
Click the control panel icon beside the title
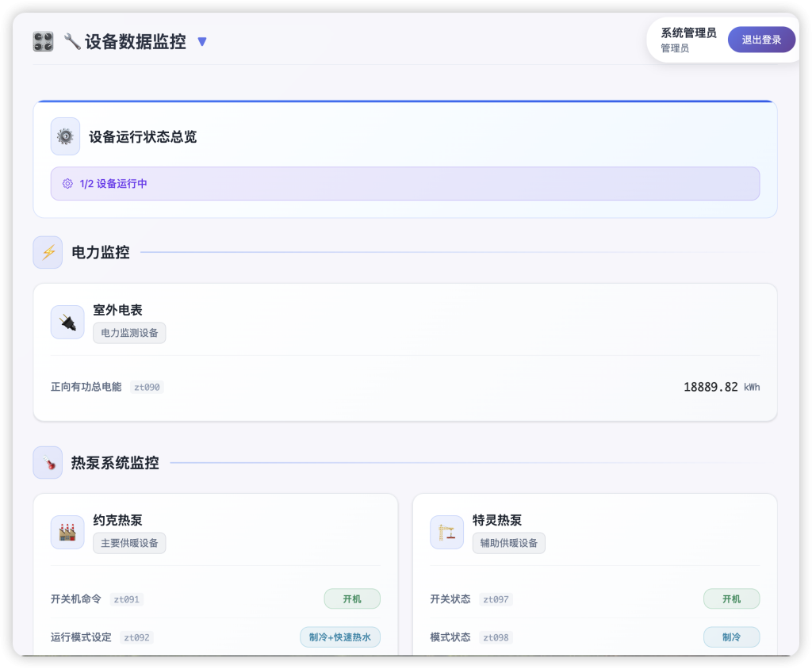tap(43, 42)
